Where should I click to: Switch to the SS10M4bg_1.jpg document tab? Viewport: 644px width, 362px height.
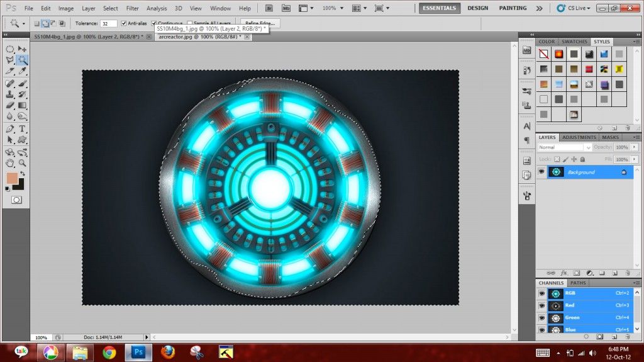click(88, 37)
